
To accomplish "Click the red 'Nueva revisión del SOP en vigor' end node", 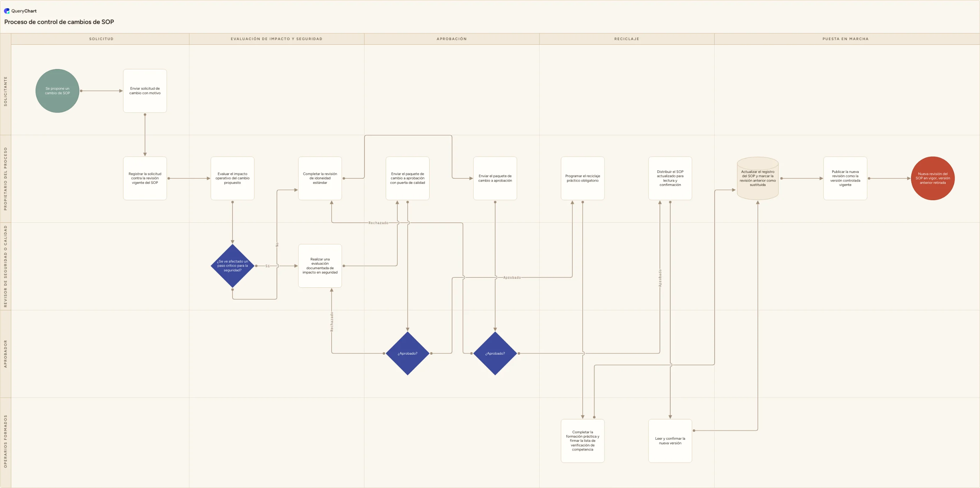I will tap(932, 178).
